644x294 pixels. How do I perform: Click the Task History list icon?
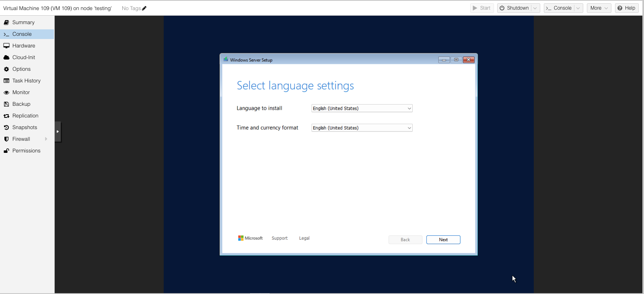[x=6, y=81]
